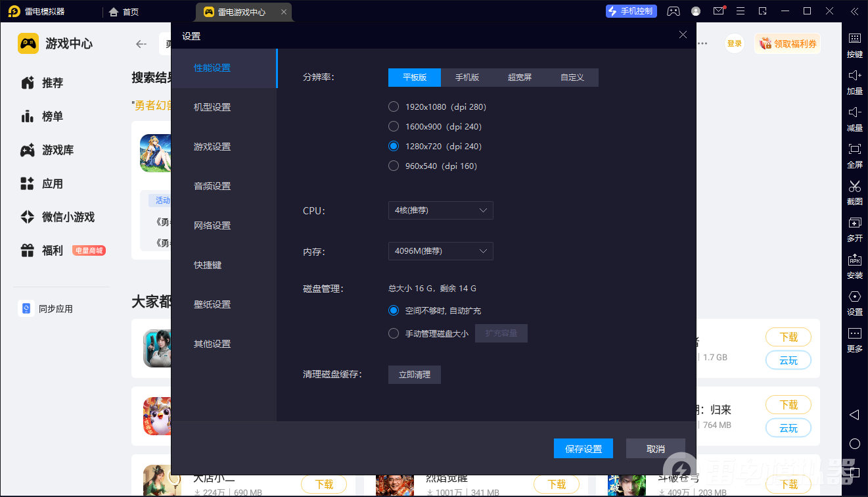This screenshot has width=868, height=497.
Task: Open the 按键 keymapping tool in sidebar
Action: pos(854,45)
